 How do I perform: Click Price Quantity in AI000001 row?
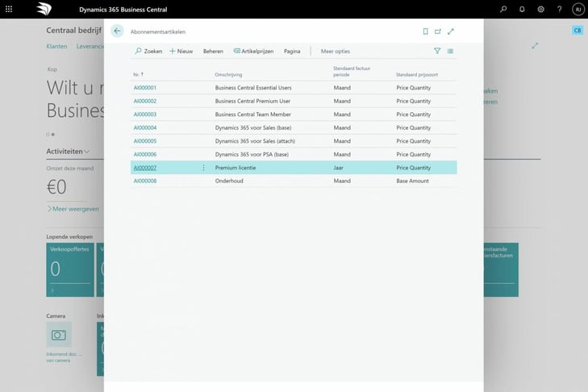[413, 88]
